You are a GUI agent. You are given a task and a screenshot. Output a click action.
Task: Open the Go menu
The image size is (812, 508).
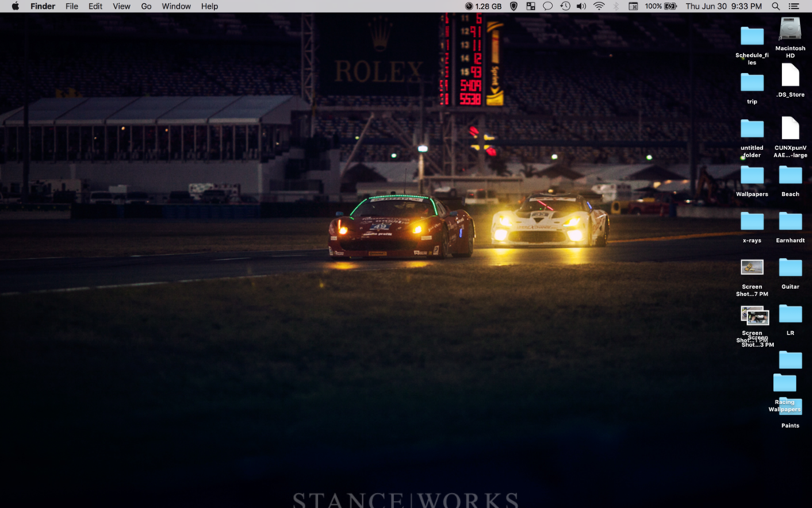click(x=146, y=6)
